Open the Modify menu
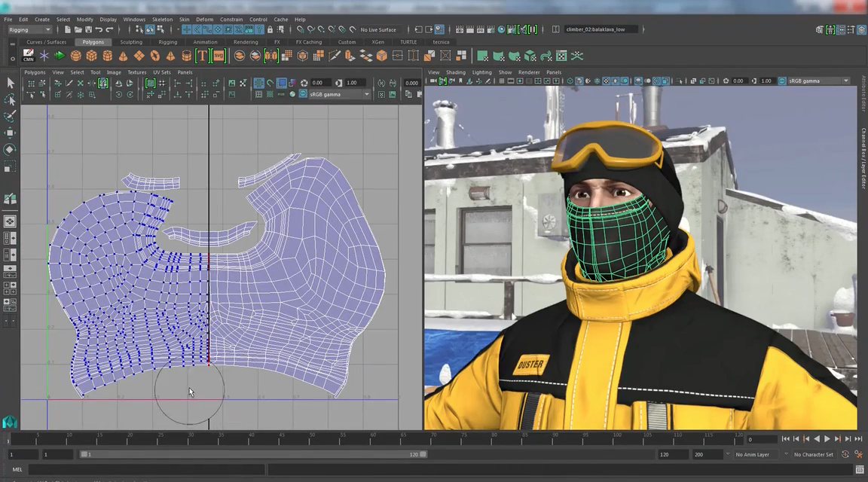Screen dimensions: 868x482 [x=84, y=19]
